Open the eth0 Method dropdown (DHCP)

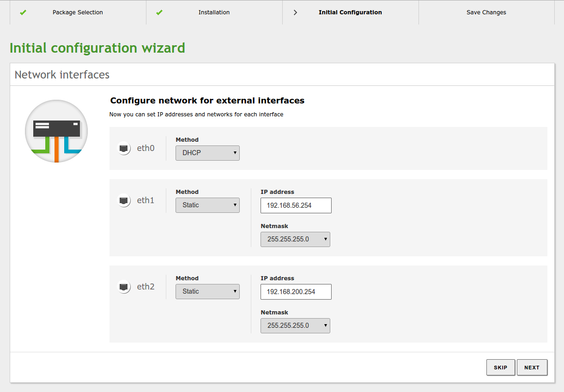[x=207, y=153]
